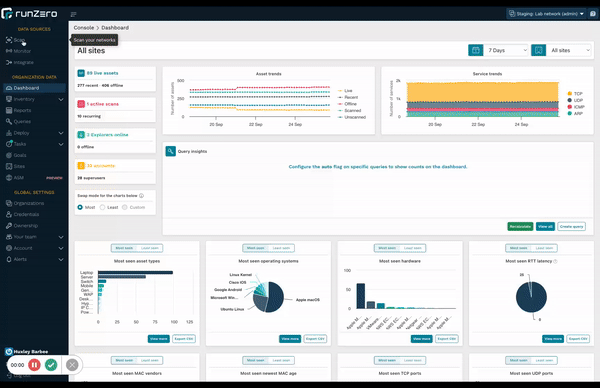The width and height of the screenshot is (600, 388).
Task: Toggle the Live legend entry in Asset trends
Action: point(345,91)
